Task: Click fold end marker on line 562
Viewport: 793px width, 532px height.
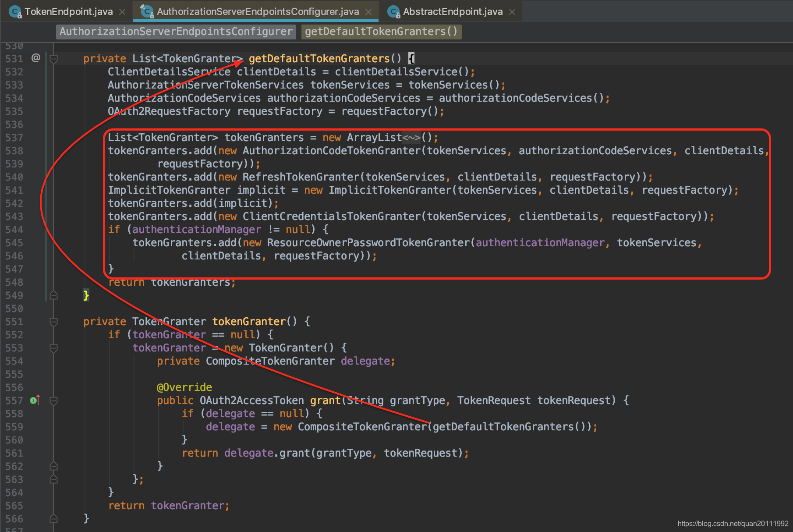Action: 53,466
